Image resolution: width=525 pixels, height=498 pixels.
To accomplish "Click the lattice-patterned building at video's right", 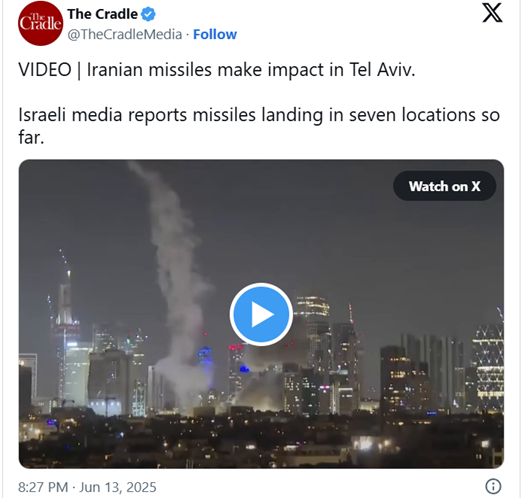I will click(x=488, y=368).
